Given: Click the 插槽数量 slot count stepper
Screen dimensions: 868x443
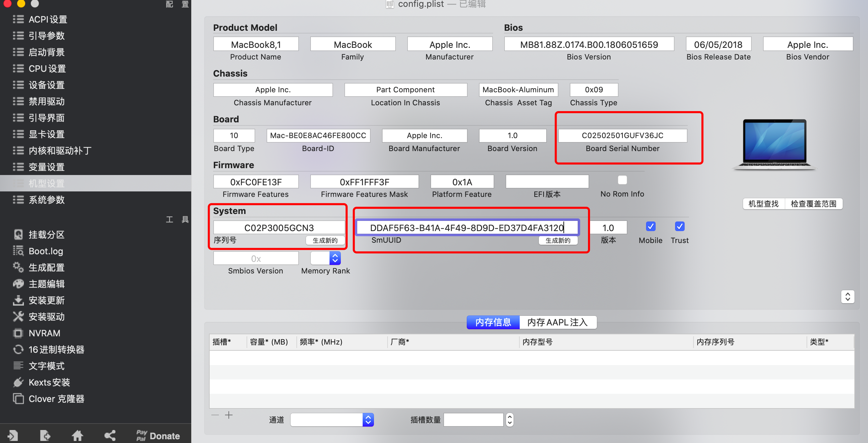Looking at the screenshot, I should 509,420.
